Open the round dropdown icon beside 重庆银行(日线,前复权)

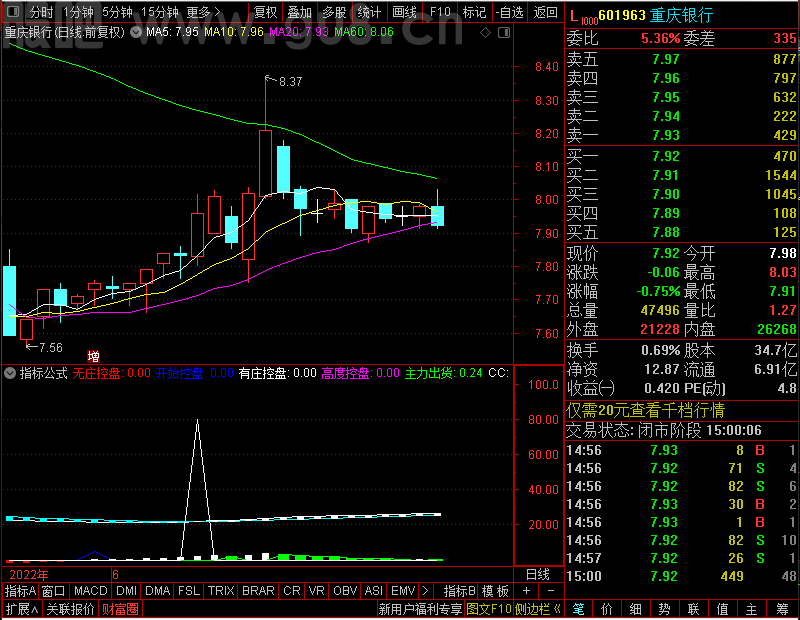[136, 32]
